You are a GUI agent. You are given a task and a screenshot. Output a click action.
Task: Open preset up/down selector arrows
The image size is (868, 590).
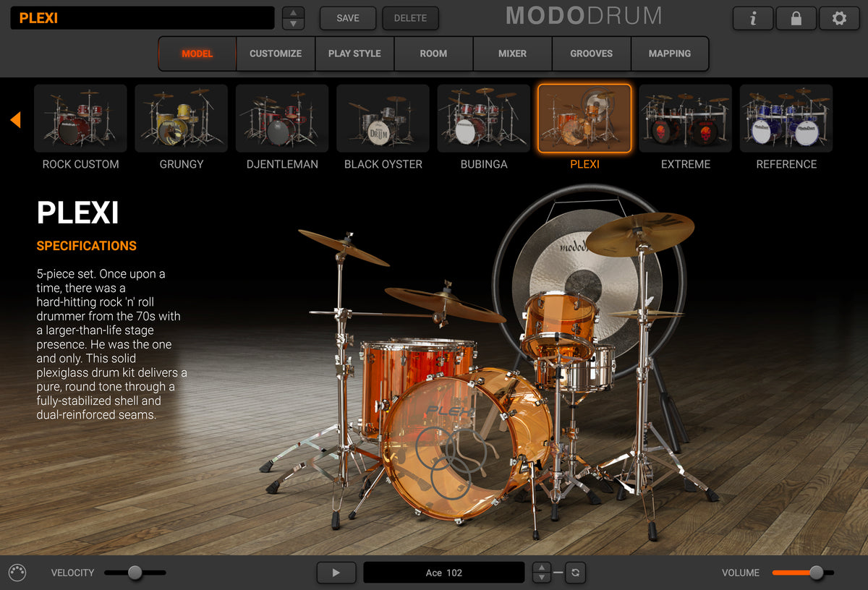293,18
